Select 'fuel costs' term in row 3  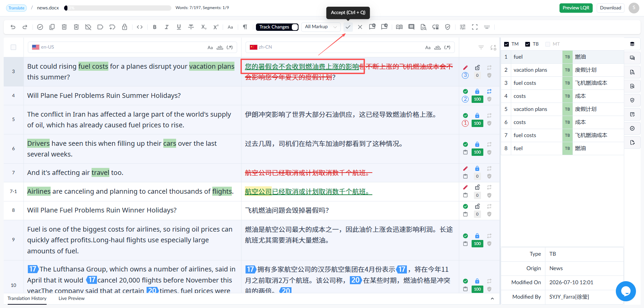(562, 83)
